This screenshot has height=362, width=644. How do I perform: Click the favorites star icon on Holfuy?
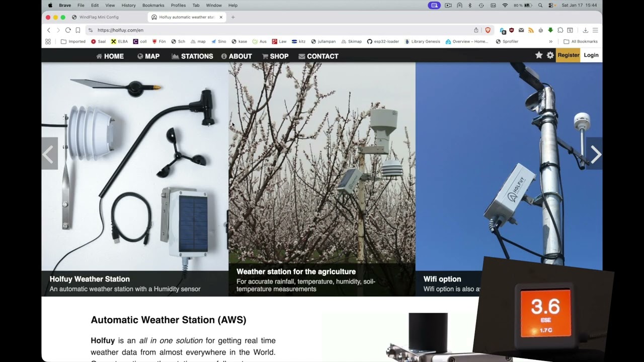coord(539,55)
